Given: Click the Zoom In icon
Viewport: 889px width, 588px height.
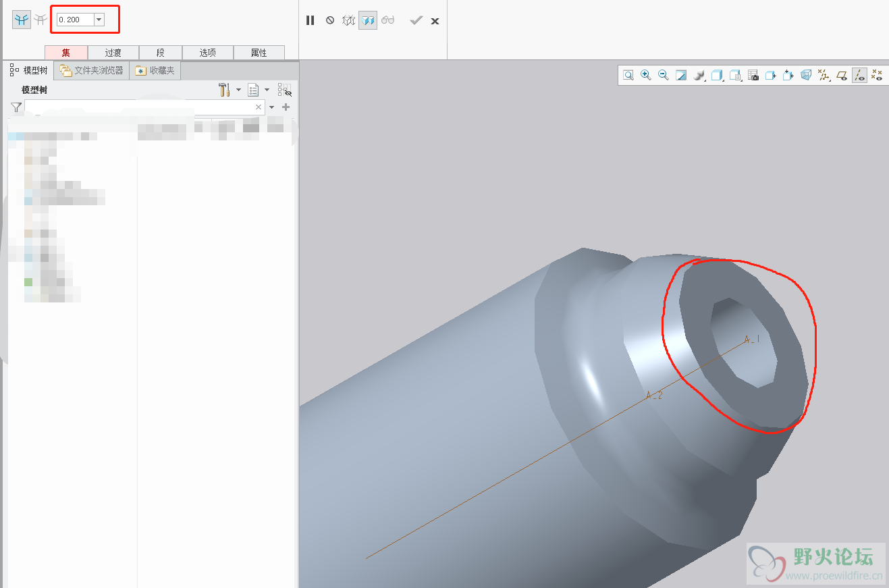Looking at the screenshot, I should (646, 76).
